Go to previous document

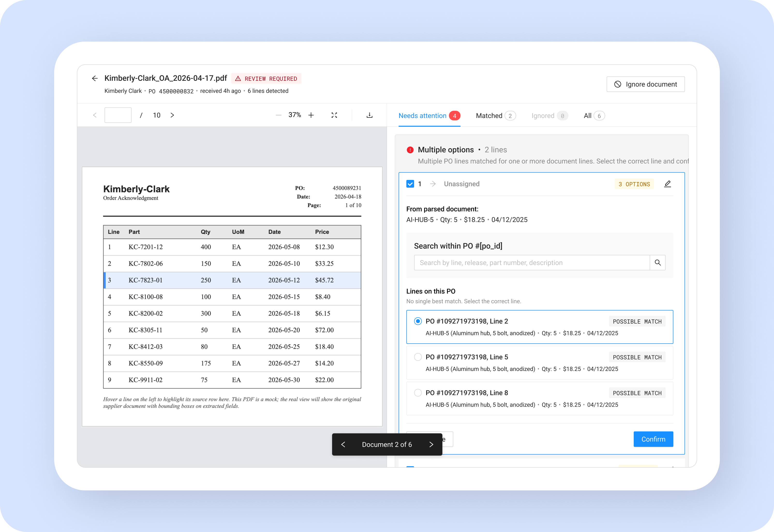tap(343, 445)
